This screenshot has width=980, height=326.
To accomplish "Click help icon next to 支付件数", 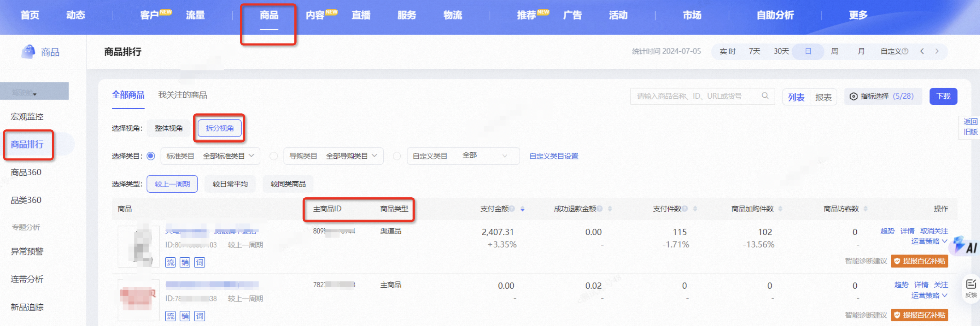I will [685, 209].
